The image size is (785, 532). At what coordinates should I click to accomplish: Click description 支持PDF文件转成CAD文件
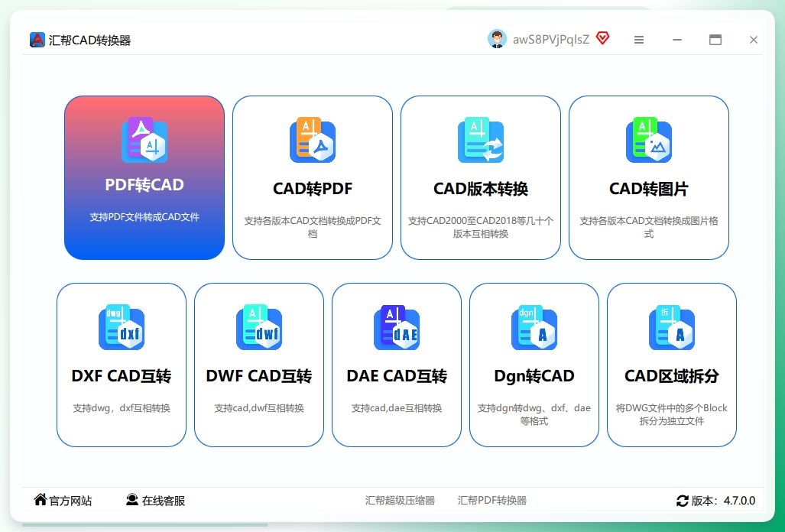coord(144,217)
